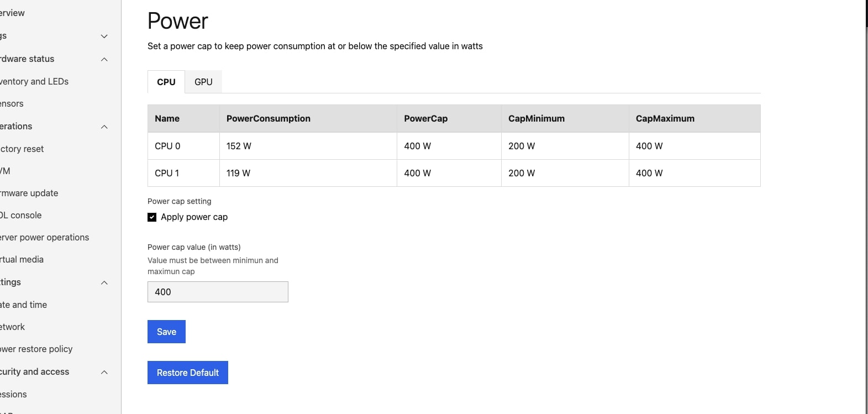
Task: Go to Factory reset page
Action: [x=22, y=149]
